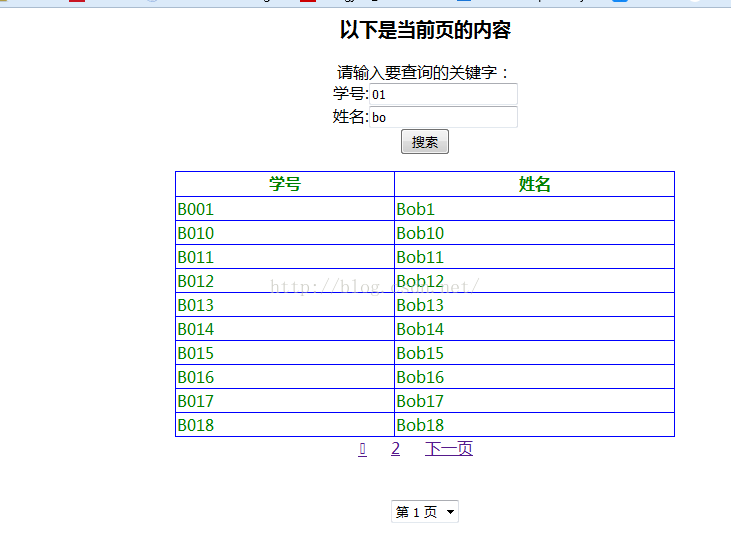The image size is (731, 553).
Task: Click cell B018 in the table
Action: point(285,425)
